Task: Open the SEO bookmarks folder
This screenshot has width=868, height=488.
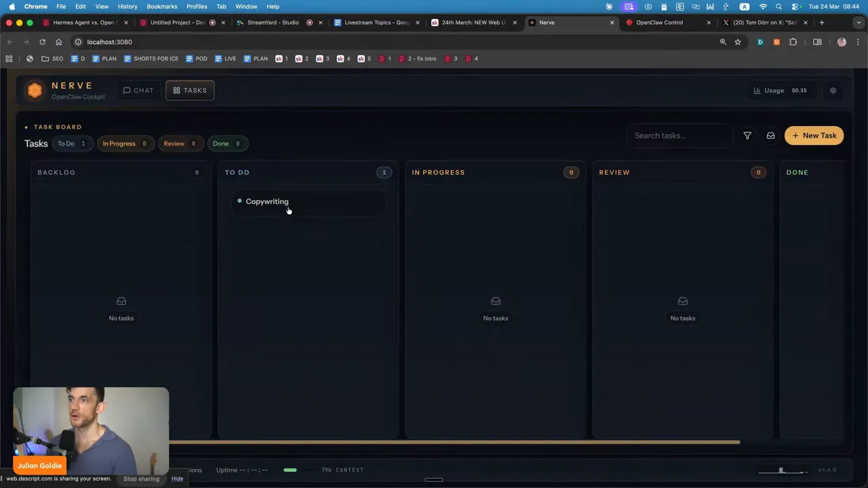Action: tap(52, 59)
